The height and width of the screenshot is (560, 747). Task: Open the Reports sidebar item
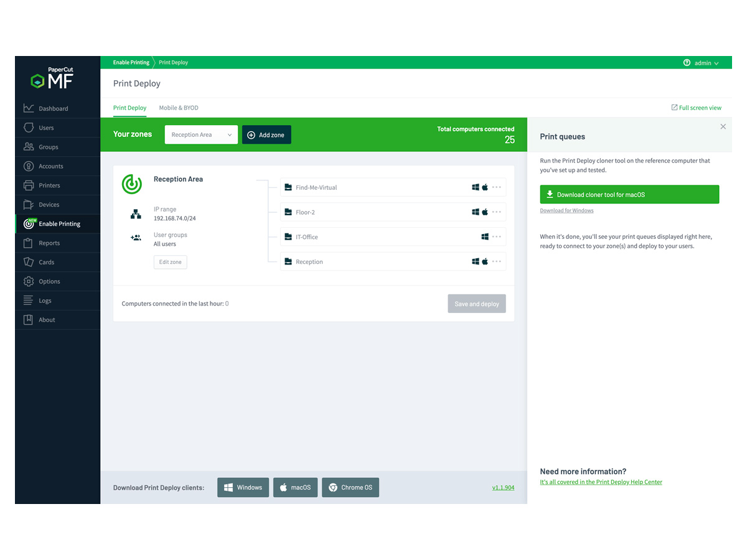[49, 243]
